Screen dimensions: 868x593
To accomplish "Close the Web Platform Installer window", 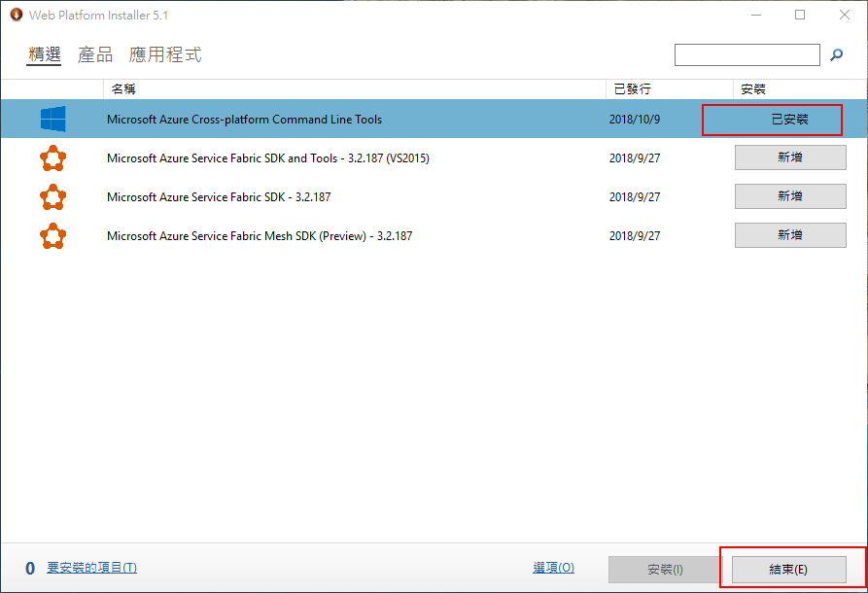I will [845, 15].
